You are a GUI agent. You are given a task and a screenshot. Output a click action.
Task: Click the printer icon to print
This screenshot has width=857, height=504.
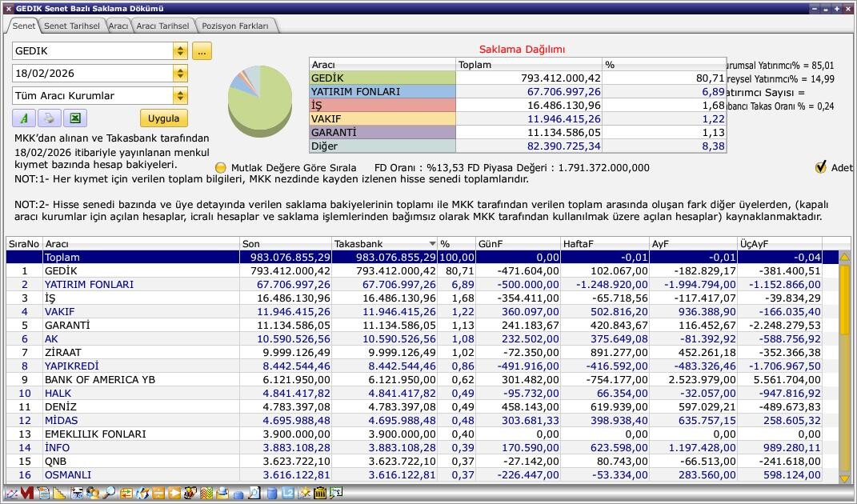(49, 118)
